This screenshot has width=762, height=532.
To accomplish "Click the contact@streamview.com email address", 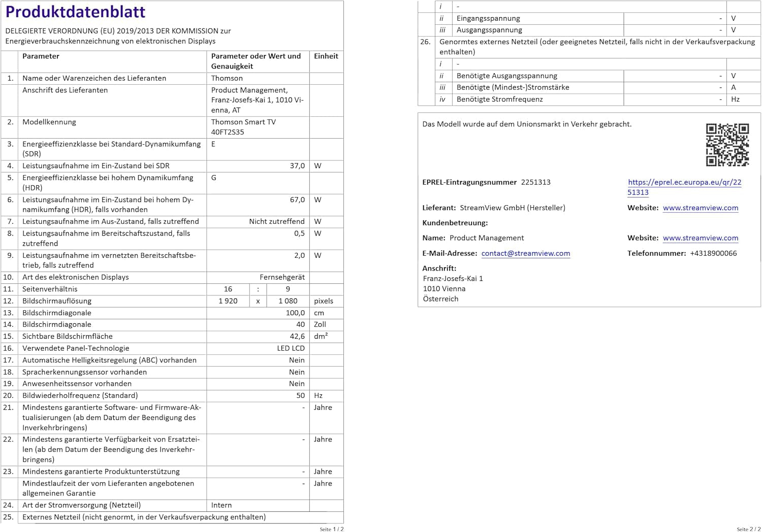I will click(525, 253).
